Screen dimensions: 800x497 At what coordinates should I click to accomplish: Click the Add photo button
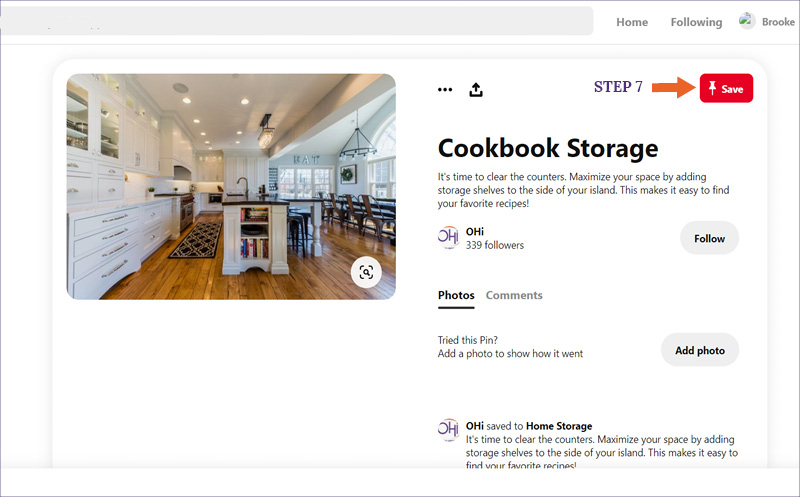[700, 350]
